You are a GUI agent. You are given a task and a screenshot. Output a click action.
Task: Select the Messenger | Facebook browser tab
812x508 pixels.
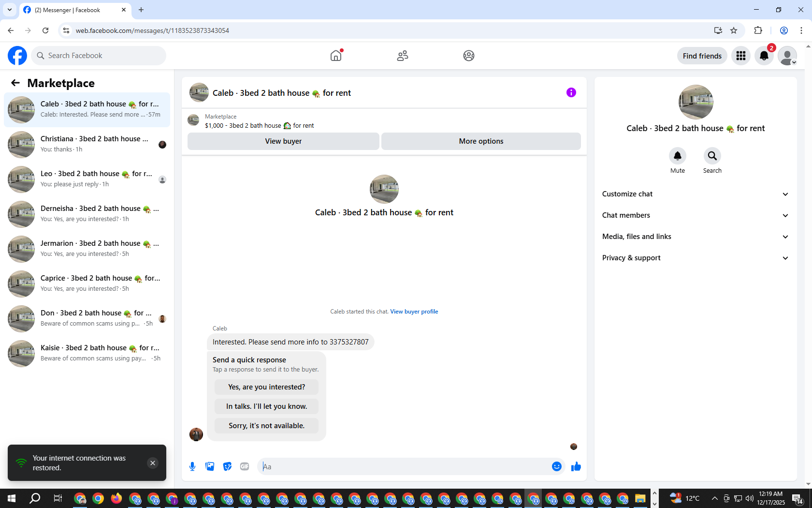(75, 10)
